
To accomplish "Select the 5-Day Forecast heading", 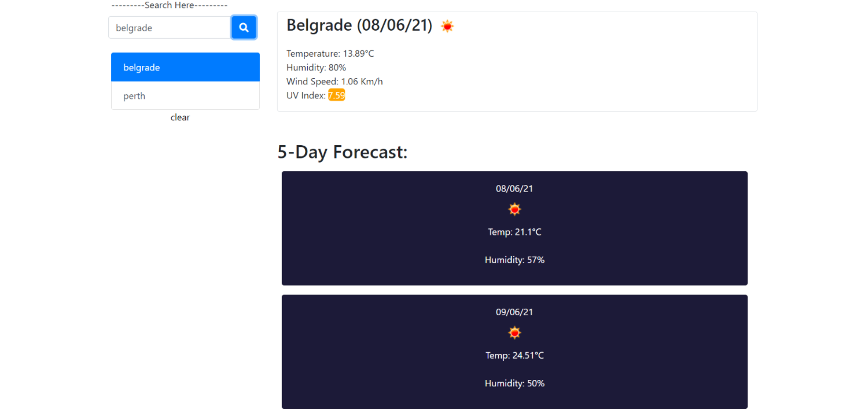I will [x=343, y=152].
